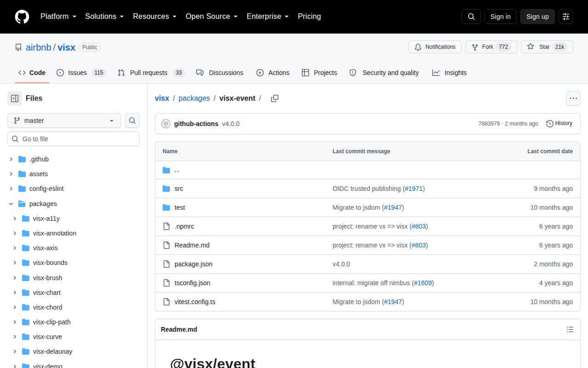The height and width of the screenshot is (368, 588).
Task: Open appearance settings icon in header
Action: point(566,17)
